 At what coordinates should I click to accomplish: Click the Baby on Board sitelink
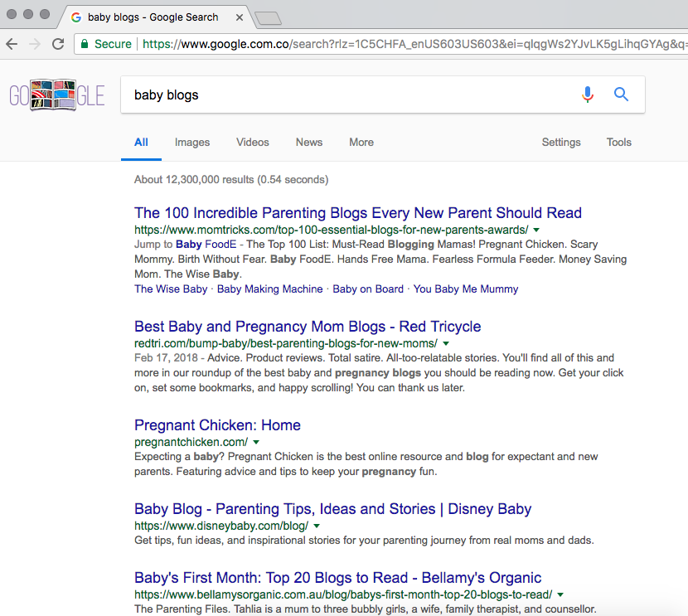point(368,289)
